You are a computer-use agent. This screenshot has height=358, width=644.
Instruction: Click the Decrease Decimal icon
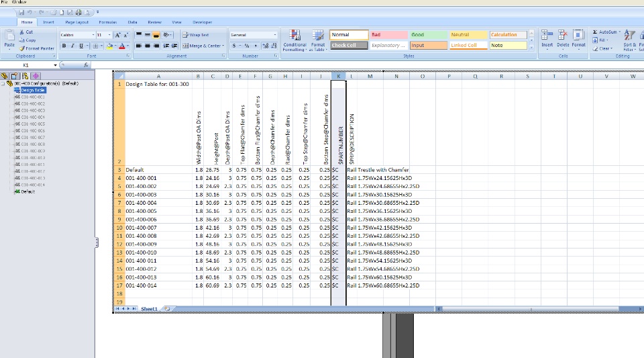(x=274, y=46)
